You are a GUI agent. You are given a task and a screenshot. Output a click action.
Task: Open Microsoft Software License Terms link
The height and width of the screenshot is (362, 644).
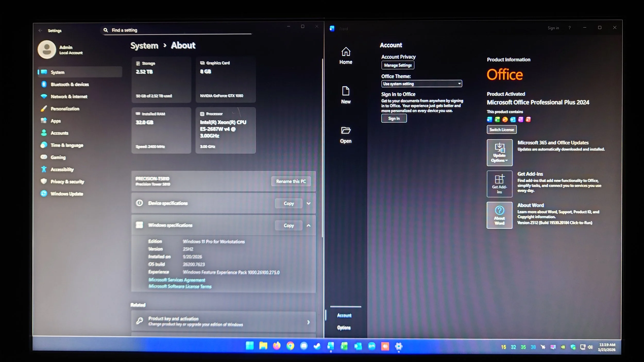180,286
